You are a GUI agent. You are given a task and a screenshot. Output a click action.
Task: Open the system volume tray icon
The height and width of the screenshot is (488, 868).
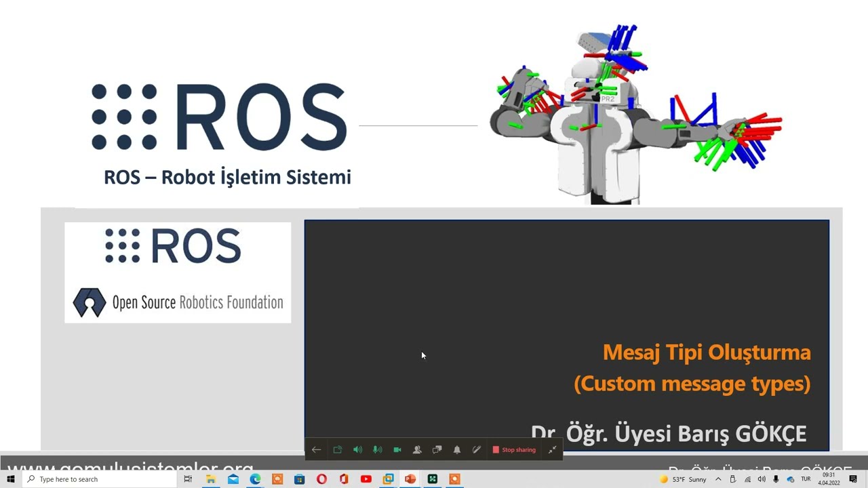[x=762, y=479]
